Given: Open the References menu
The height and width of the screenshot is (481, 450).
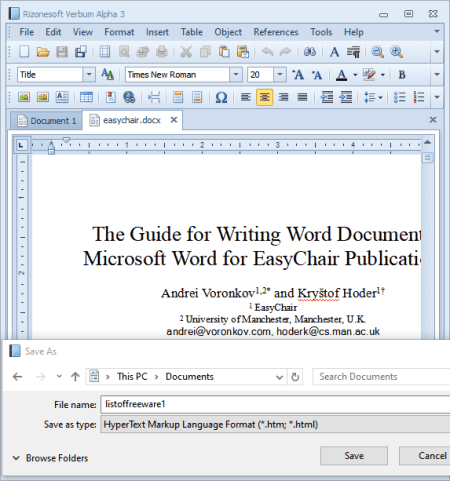Looking at the screenshot, I should point(276,32).
